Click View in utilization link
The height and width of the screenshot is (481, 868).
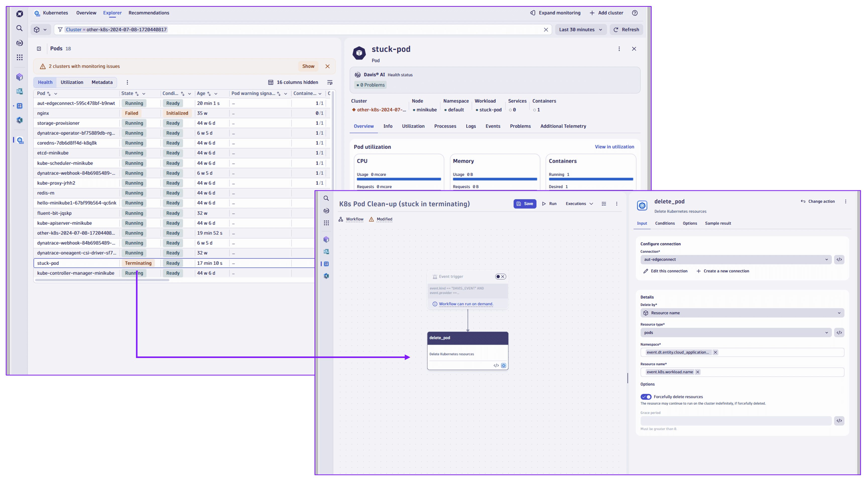pyautogui.click(x=614, y=147)
